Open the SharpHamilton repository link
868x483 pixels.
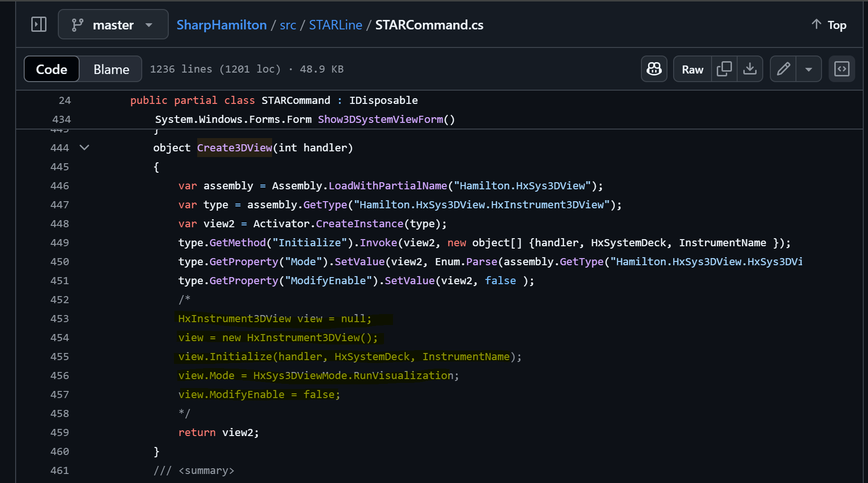click(x=221, y=25)
